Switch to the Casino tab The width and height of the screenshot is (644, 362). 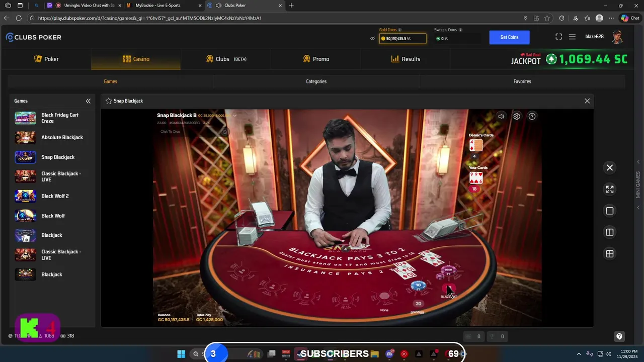point(136,59)
